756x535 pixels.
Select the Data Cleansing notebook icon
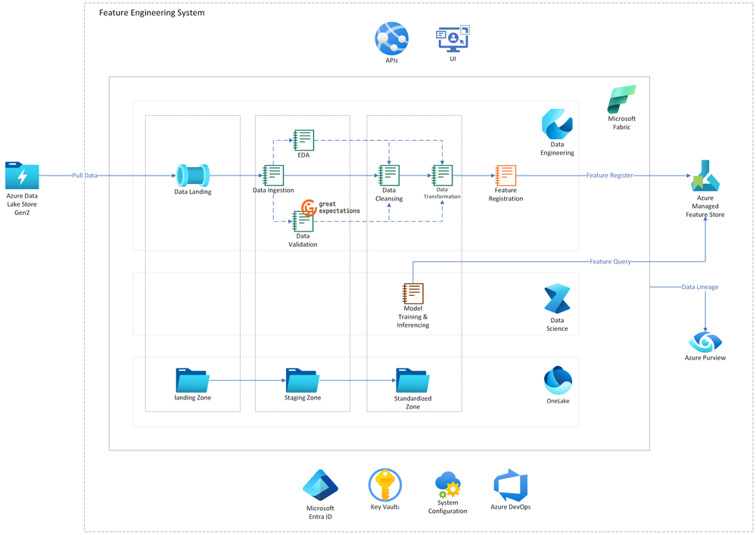[389, 176]
